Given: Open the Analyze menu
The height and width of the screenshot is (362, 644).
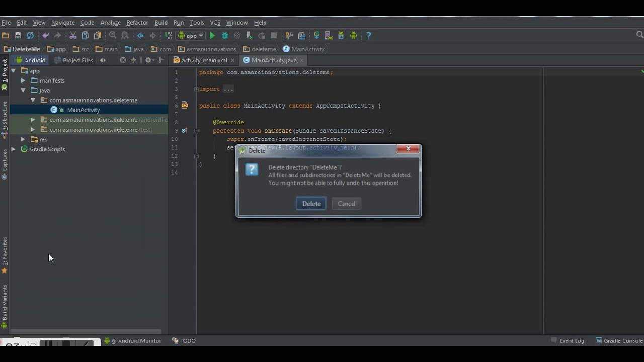Looking at the screenshot, I should coord(110,23).
